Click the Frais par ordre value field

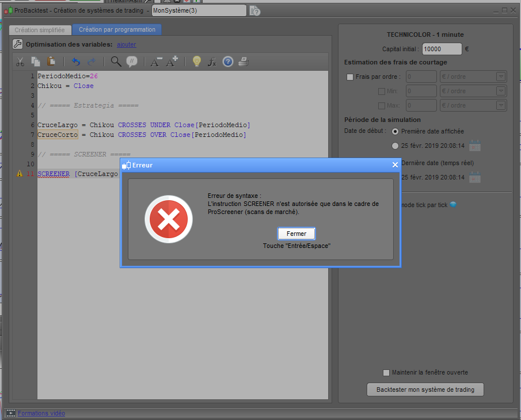click(421, 77)
